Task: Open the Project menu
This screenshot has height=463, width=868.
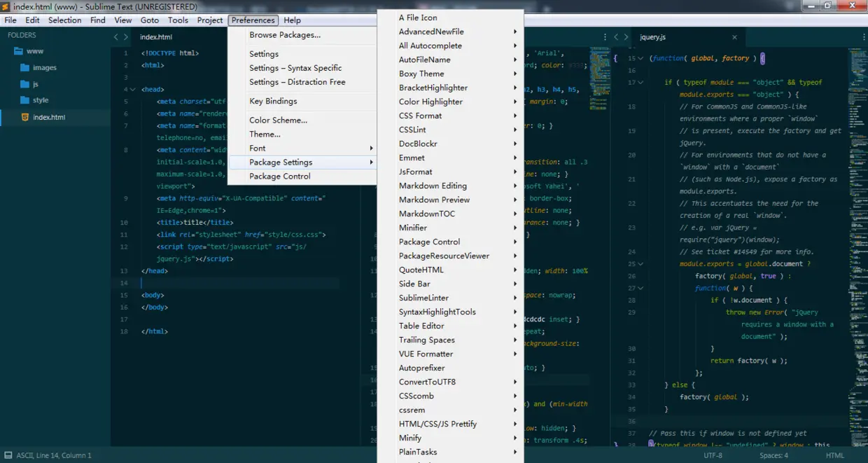Action: pyautogui.click(x=210, y=20)
